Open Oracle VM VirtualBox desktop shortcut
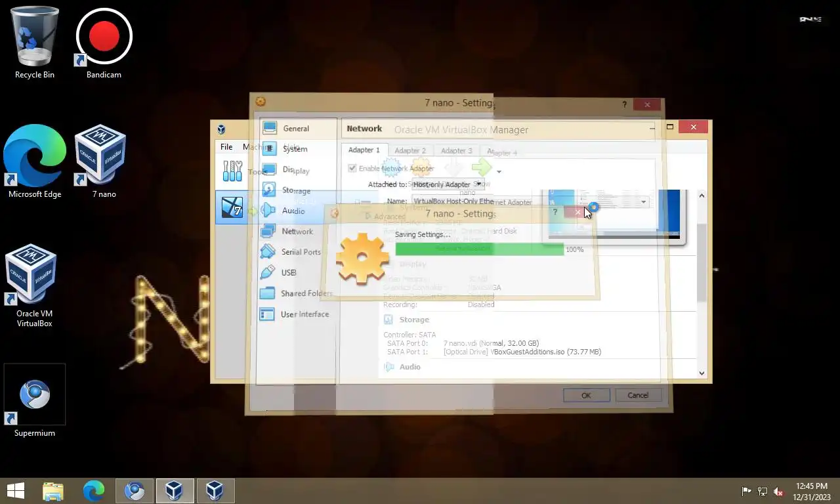This screenshot has width=840, height=504. 34,286
